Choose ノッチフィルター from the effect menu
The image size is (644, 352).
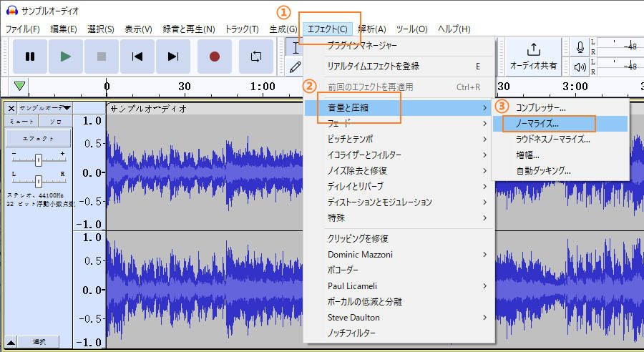(x=399, y=333)
